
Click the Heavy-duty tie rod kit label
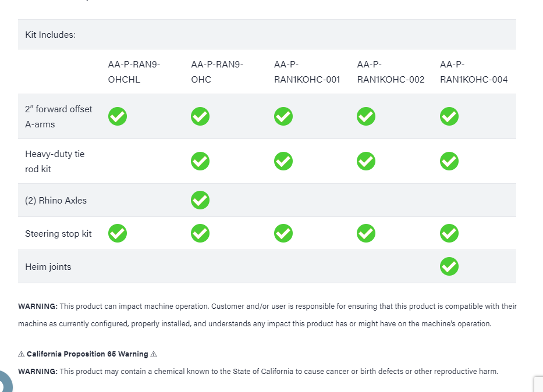pyautogui.click(x=55, y=161)
